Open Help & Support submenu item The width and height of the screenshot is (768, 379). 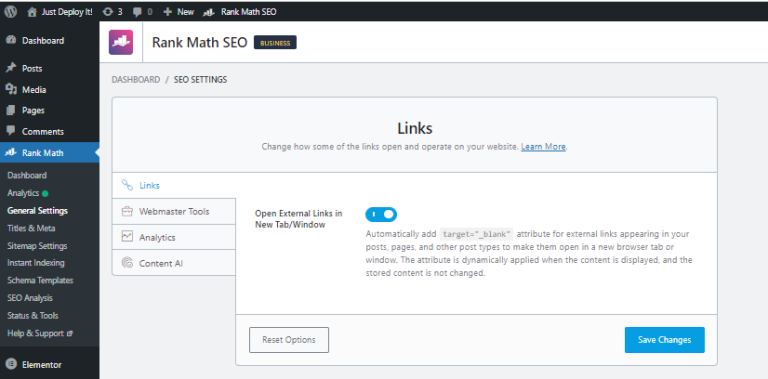[x=36, y=333]
